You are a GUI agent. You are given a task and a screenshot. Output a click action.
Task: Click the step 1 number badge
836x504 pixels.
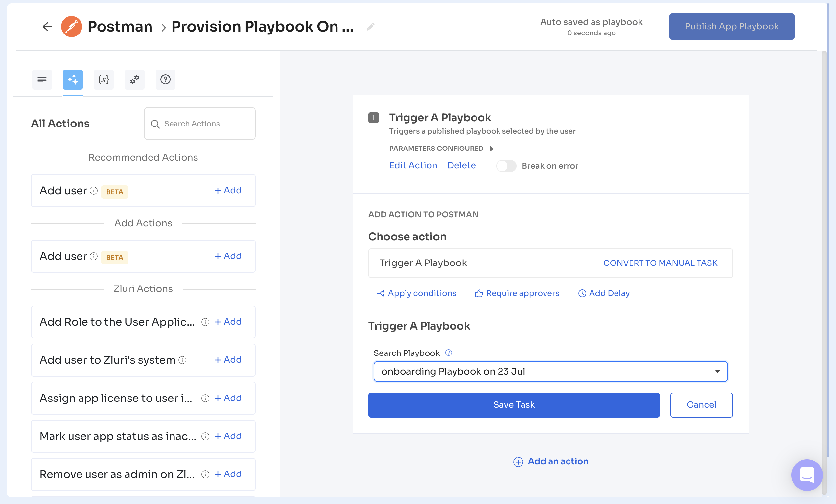pyautogui.click(x=373, y=118)
